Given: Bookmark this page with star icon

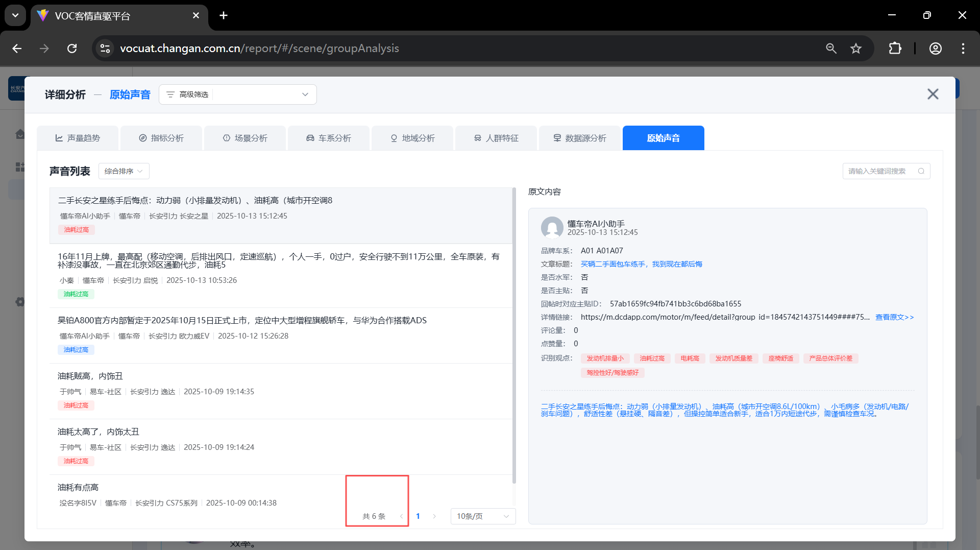Looking at the screenshot, I should (x=856, y=49).
